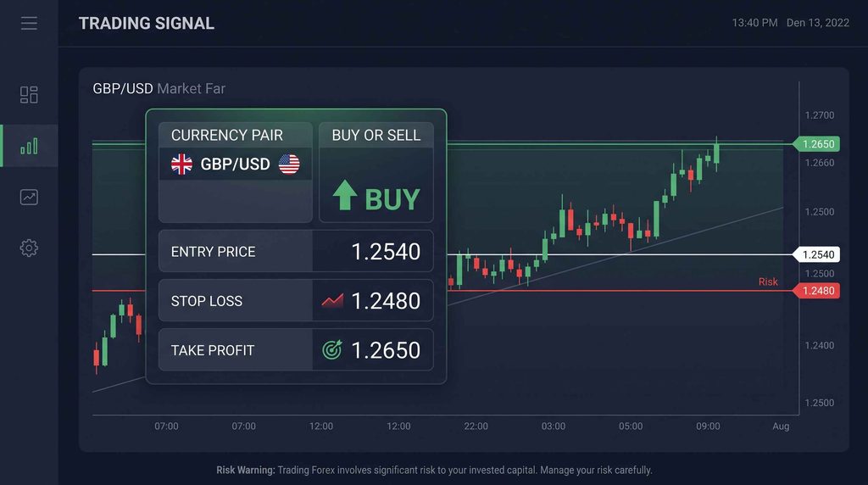Select the red 1.2480 stop tag

click(816, 291)
